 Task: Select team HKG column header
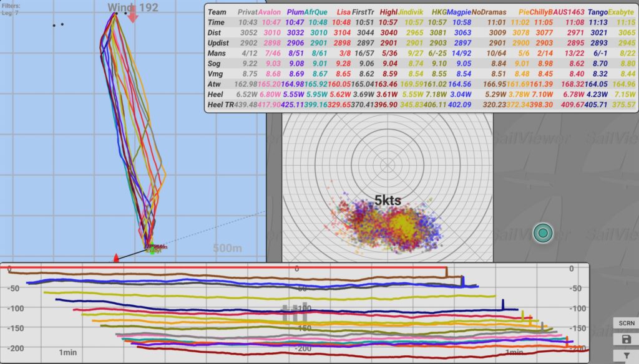[x=439, y=12]
